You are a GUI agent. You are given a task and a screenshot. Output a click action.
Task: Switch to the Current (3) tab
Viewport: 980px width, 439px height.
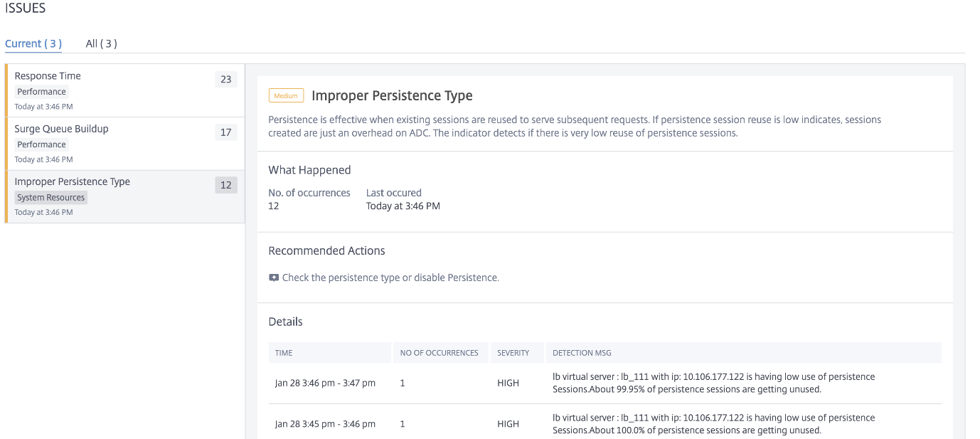tap(33, 43)
